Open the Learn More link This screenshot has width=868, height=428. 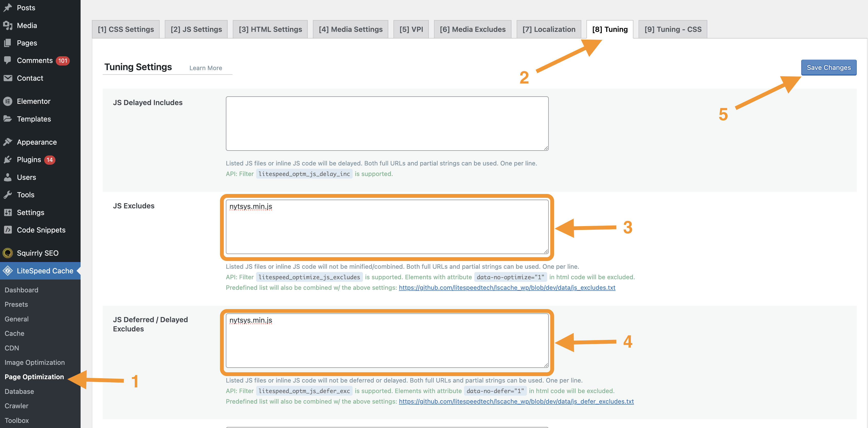click(x=206, y=68)
